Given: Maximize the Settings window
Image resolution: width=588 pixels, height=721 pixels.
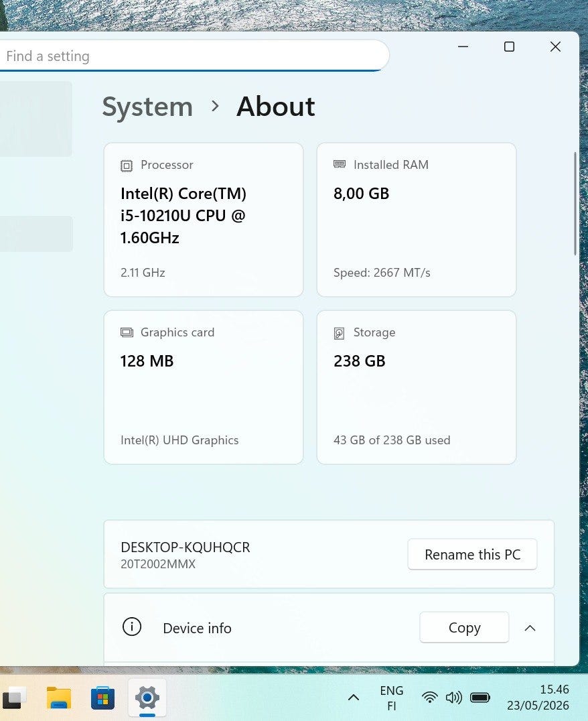Looking at the screenshot, I should [x=509, y=46].
